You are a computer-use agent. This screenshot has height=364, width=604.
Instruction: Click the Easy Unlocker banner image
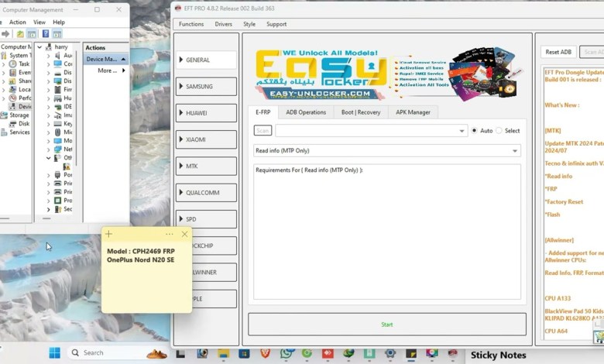tap(386, 74)
